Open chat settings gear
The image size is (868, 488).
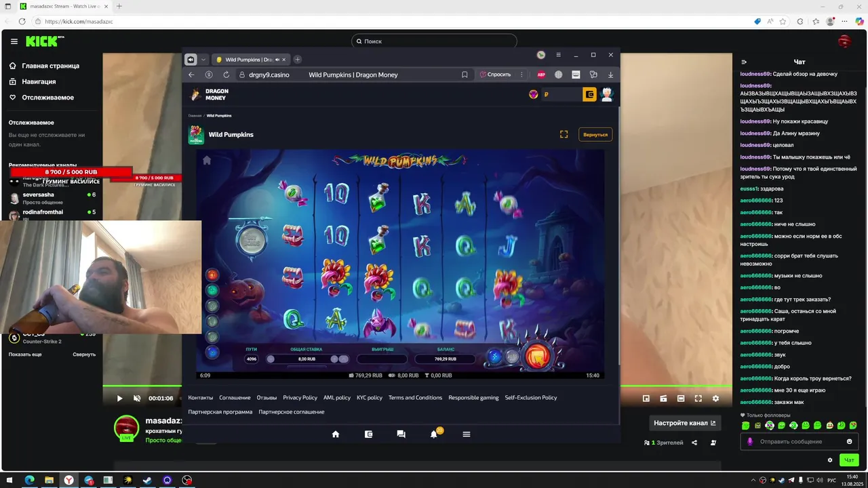click(x=830, y=460)
